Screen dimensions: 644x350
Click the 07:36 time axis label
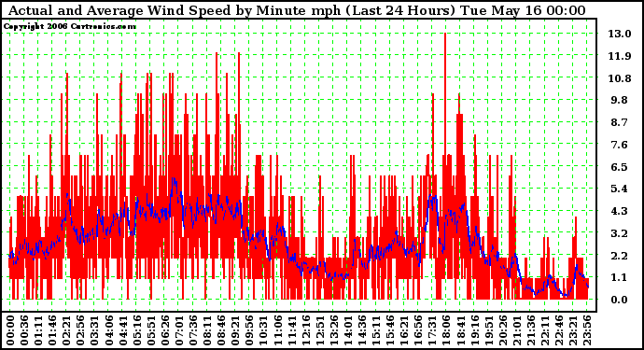pos(192,330)
